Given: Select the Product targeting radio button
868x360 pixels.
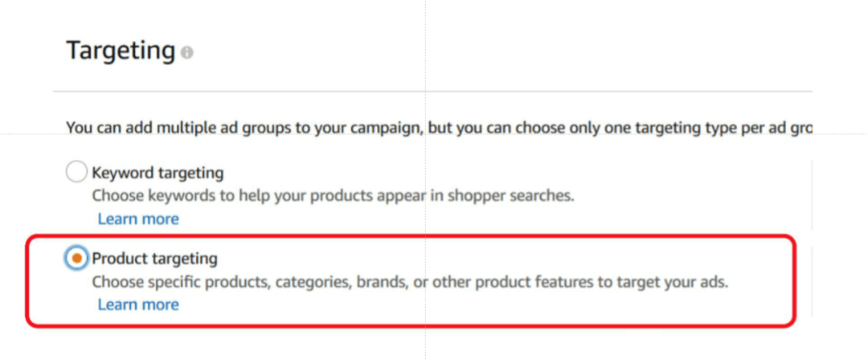Looking at the screenshot, I should [76, 258].
